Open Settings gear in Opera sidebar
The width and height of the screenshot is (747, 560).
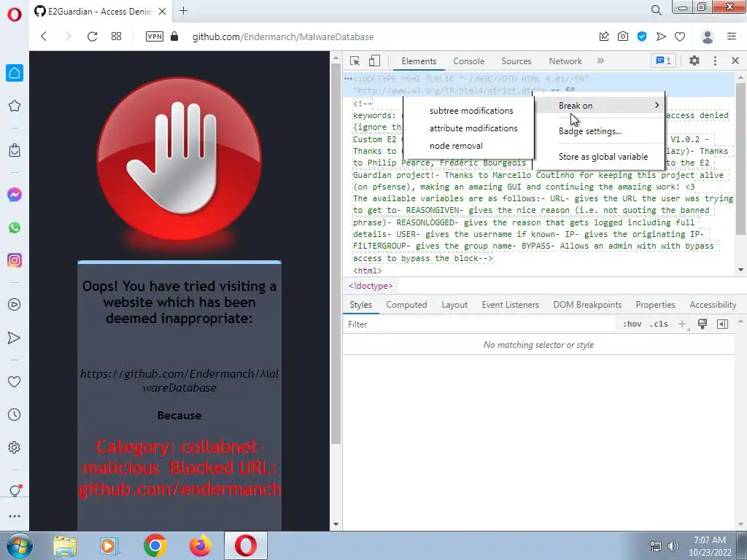(15, 447)
